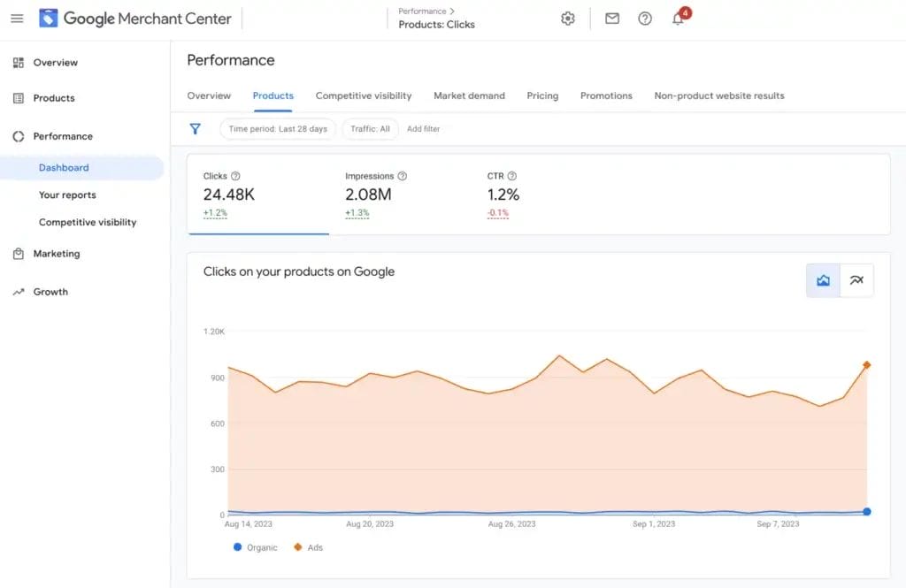Switch chart to line view
This screenshot has width=906, height=588.
856,279
